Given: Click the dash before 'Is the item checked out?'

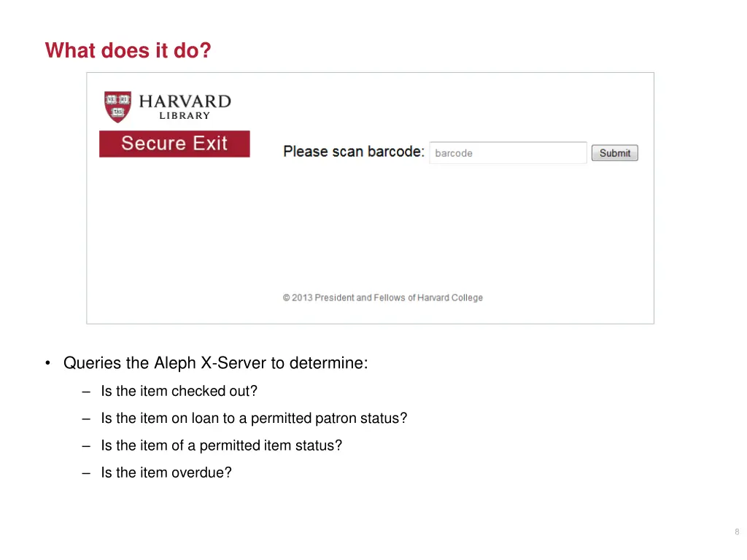Looking at the screenshot, I should (x=86, y=392).
